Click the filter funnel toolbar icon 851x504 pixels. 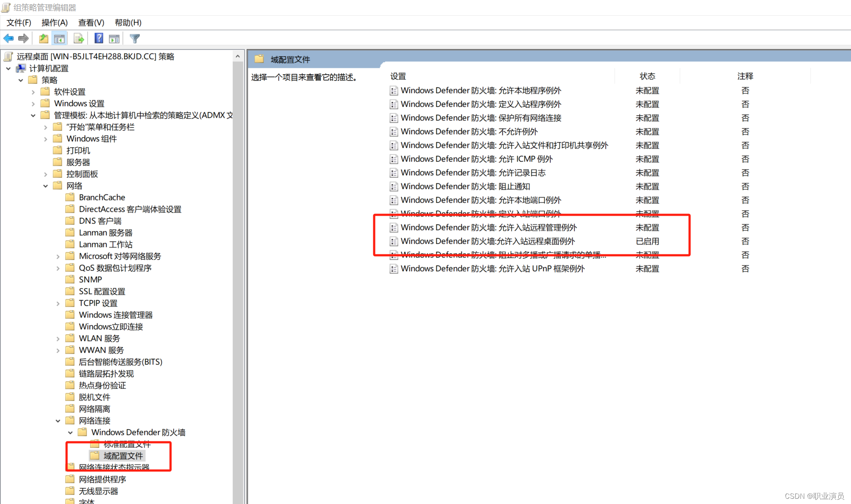pos(135,38)
